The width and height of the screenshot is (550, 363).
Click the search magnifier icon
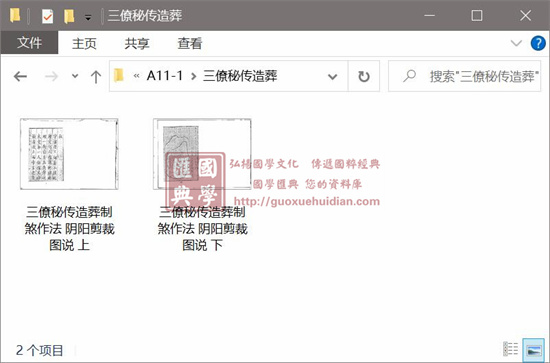click(x=409, y=76)
